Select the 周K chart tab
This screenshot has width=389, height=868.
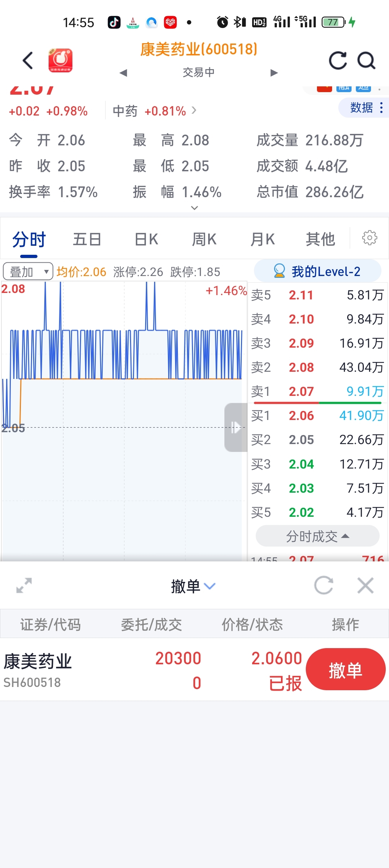204,239
